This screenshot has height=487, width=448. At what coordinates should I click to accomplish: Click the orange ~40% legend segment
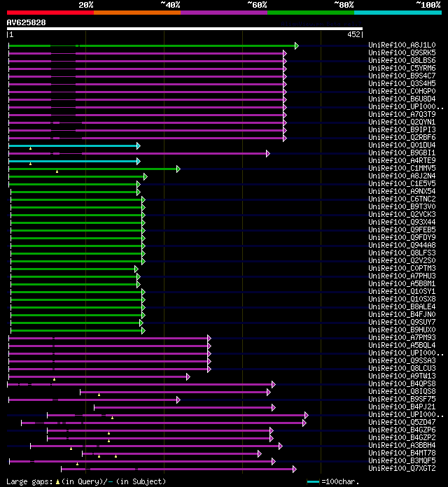click(x=137, y=13)
